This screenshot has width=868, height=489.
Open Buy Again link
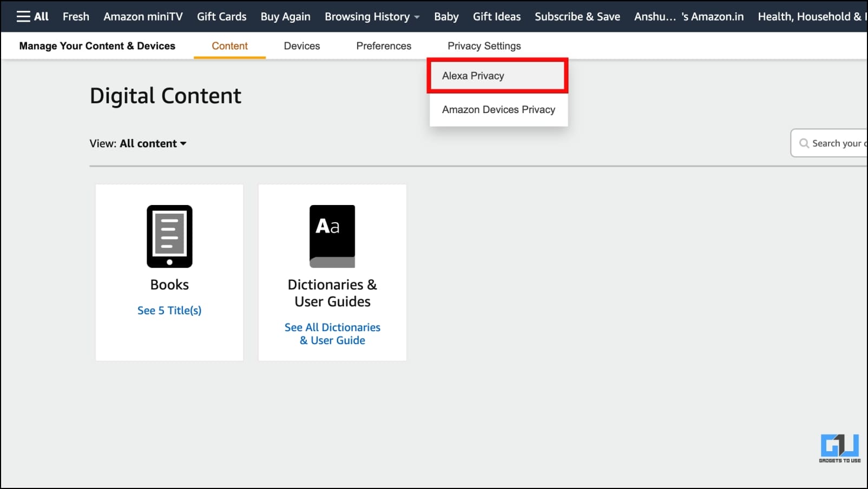[x=285, y=17]
